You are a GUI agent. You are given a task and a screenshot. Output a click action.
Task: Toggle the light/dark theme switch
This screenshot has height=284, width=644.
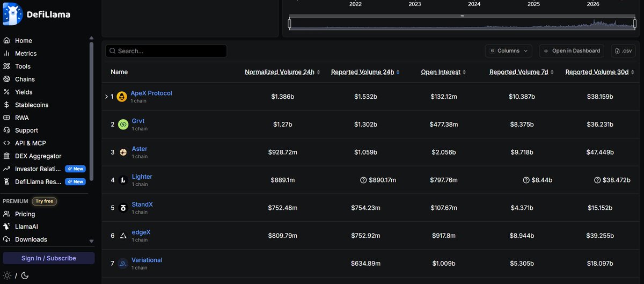coord(16,275)
